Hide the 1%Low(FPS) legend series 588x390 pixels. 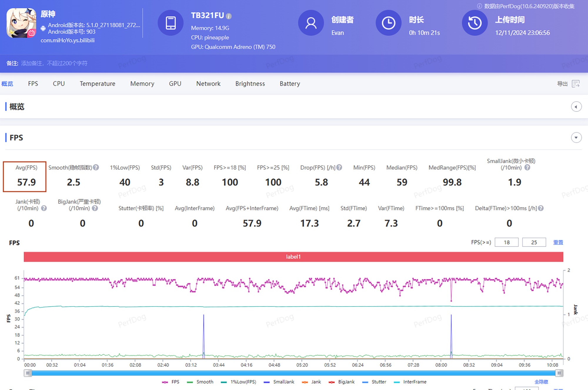pos(238,382)
